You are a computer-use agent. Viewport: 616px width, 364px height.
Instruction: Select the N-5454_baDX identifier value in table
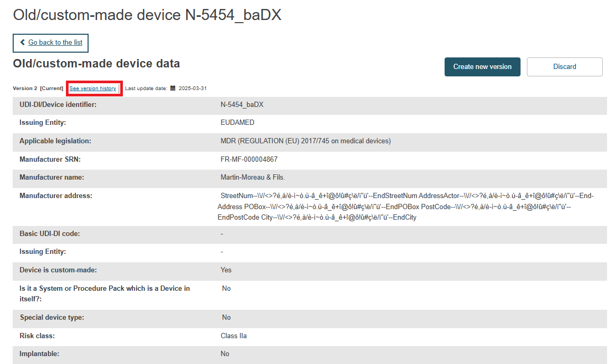click(x=242, y=105)
